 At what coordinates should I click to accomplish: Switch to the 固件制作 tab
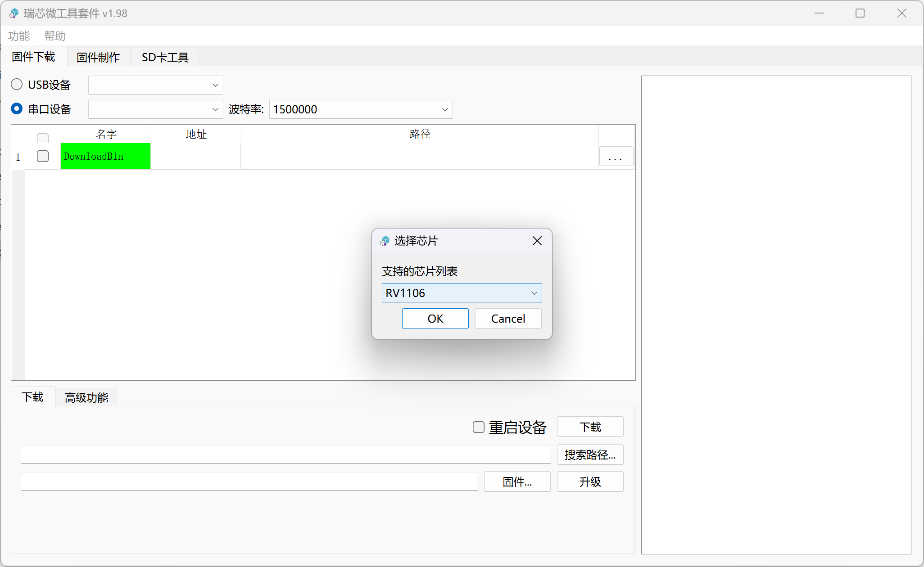click(98, 57)
